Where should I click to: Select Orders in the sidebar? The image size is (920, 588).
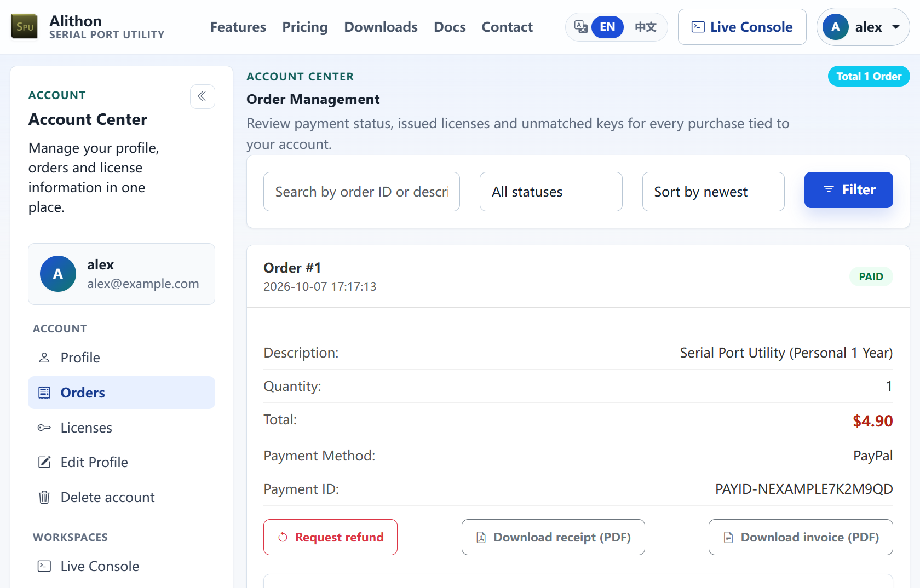tap(122, 393)
